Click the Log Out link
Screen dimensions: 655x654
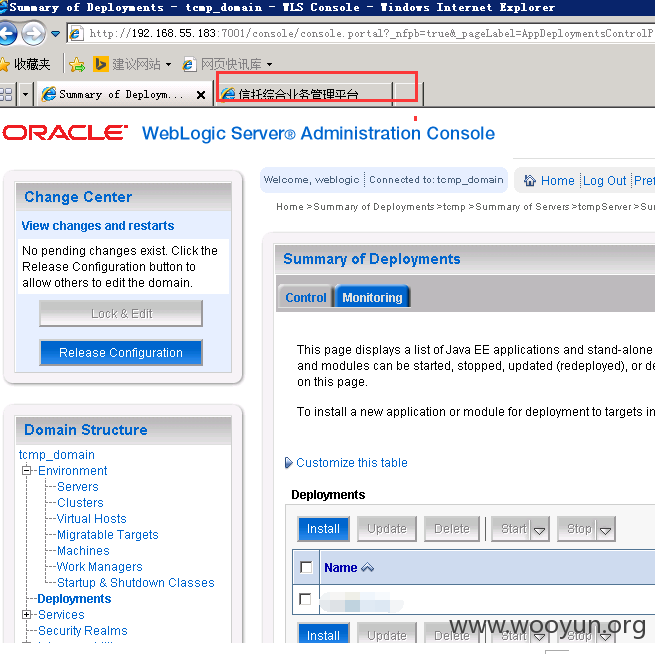(x=604, y=180)
